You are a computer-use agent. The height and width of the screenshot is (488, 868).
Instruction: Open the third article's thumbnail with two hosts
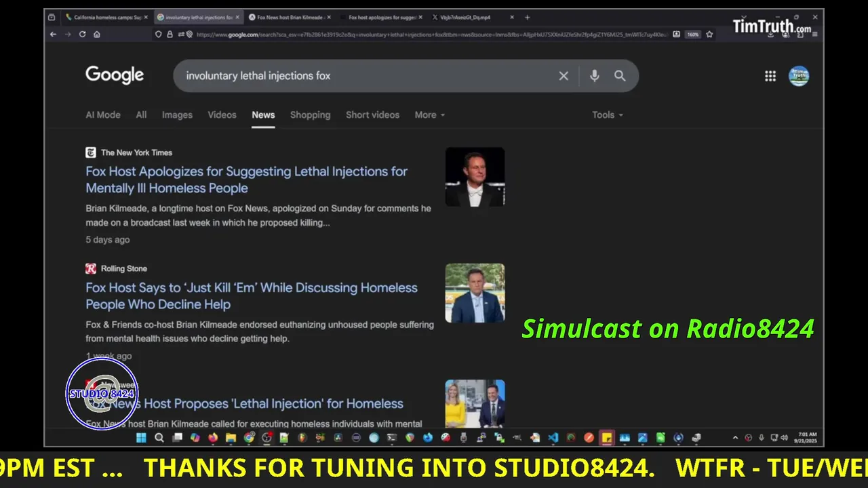(x=475, y=404)
